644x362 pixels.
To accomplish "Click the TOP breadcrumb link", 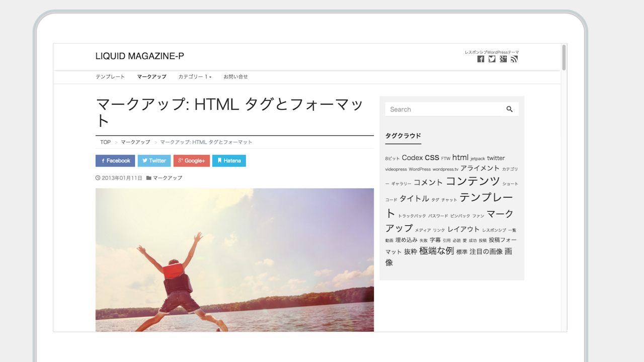I will [105, 142].
